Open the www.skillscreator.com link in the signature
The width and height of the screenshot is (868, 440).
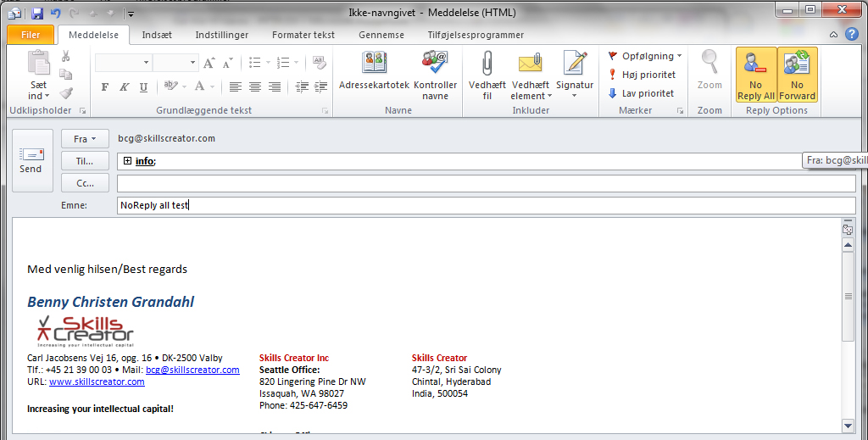pos(97,382)
